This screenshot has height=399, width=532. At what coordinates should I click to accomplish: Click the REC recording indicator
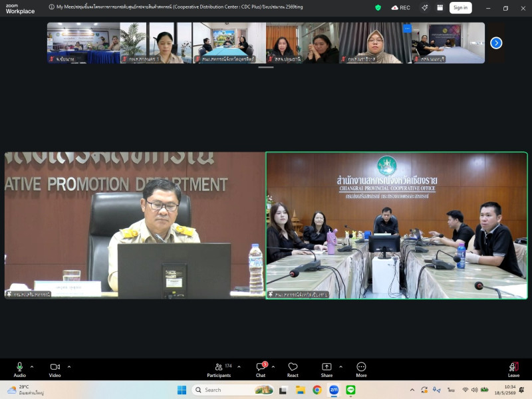pos(401,7)
